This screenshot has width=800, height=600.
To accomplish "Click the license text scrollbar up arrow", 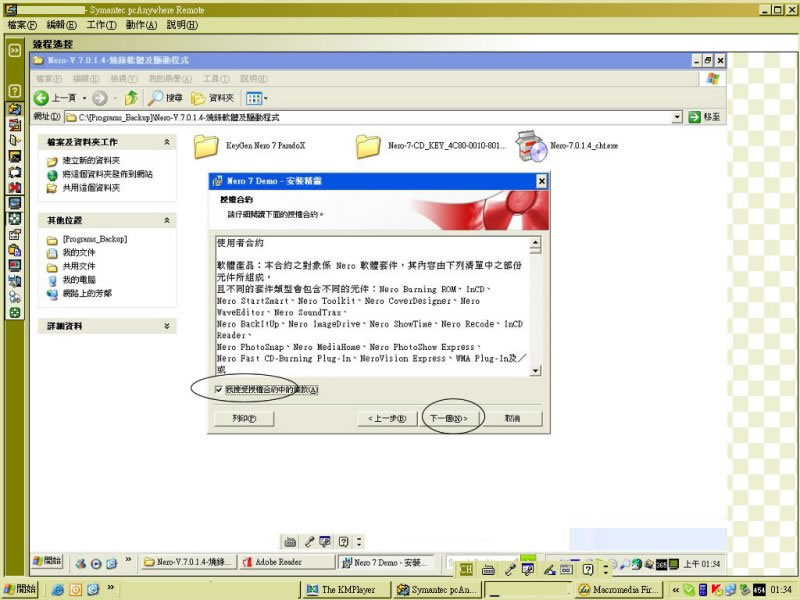I will coord(535,243).
